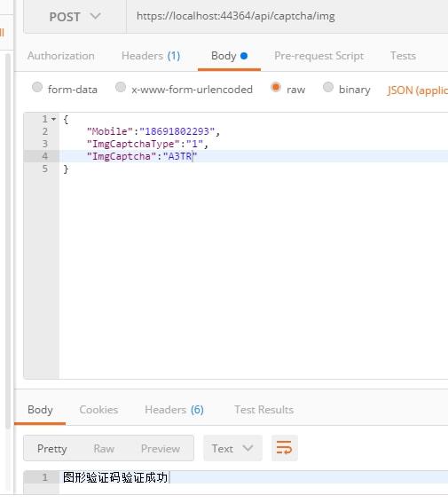Click the Pretty view button

click(52, 448)
